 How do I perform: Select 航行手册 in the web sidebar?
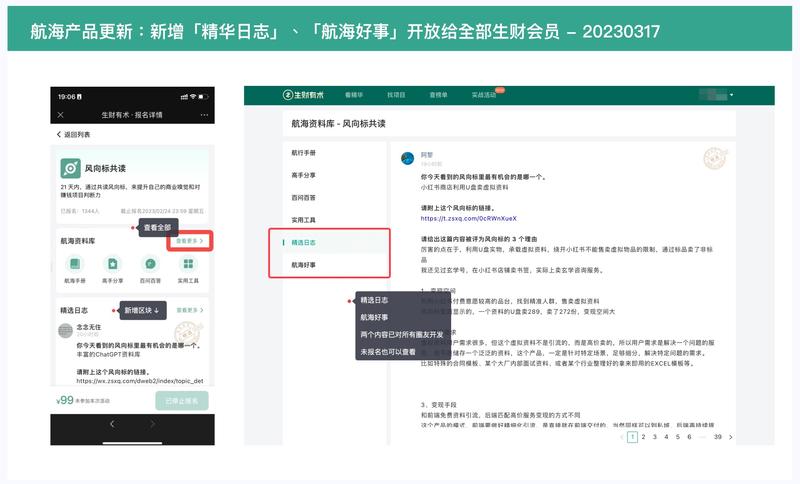click(x=304, y=152)
